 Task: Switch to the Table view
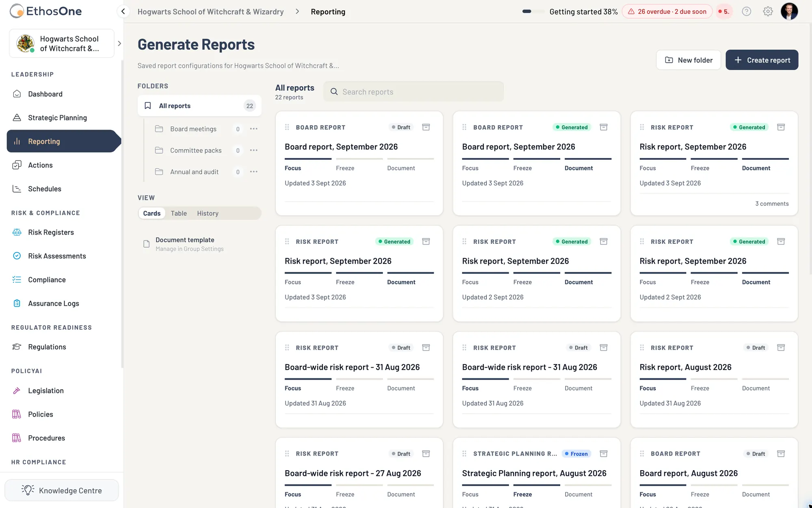179,213
